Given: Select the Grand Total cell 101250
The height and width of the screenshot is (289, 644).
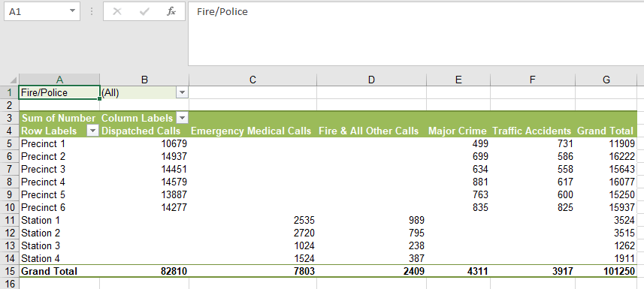Looking at the screenshot, I should (606, 271).
